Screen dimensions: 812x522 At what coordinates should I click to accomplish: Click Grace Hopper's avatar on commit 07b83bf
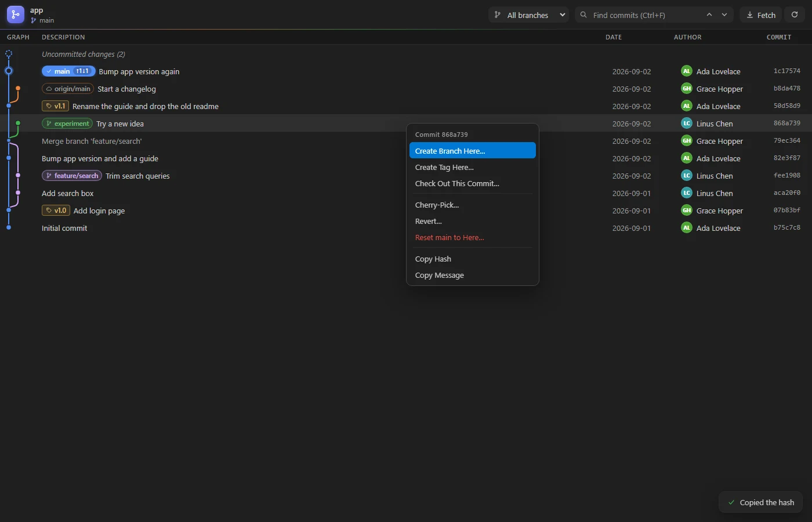click(687, 211)
